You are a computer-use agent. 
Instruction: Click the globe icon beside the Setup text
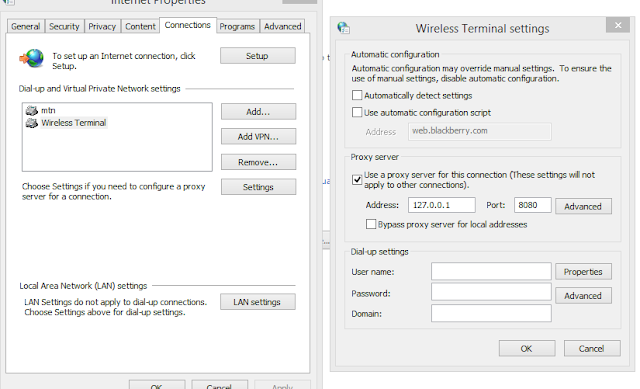(x=31, y=58)
